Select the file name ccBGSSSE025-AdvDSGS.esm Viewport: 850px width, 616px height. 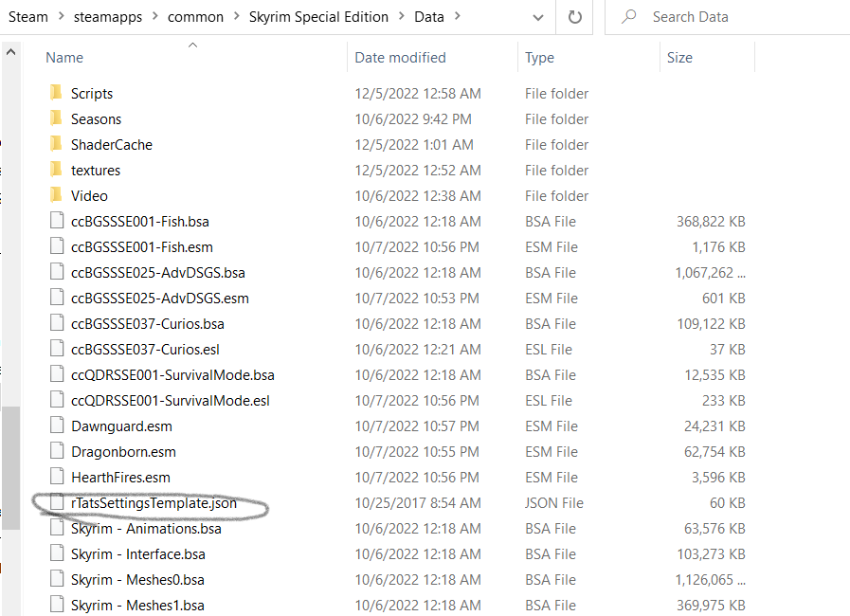(160, 298)
